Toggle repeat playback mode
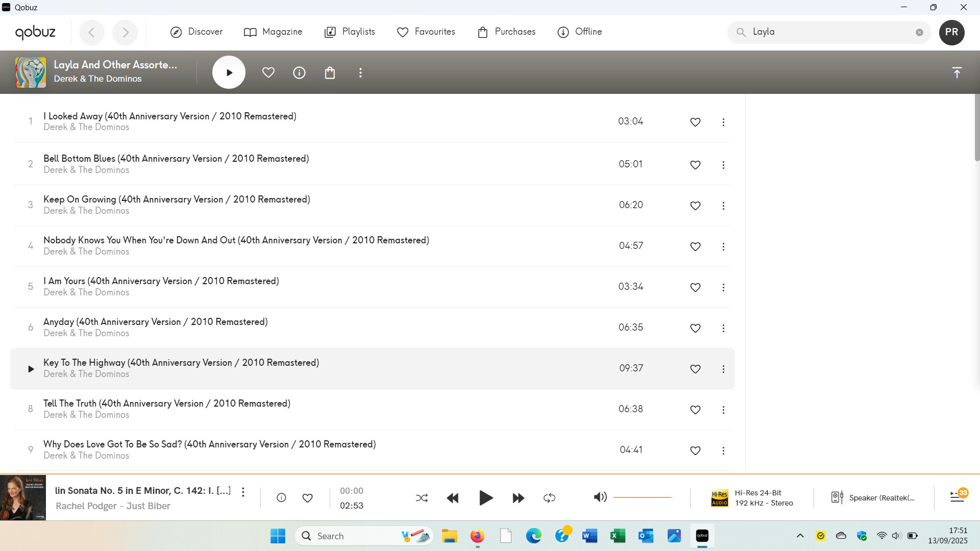The width and height of the screenshot is (980, 551). 549,498
